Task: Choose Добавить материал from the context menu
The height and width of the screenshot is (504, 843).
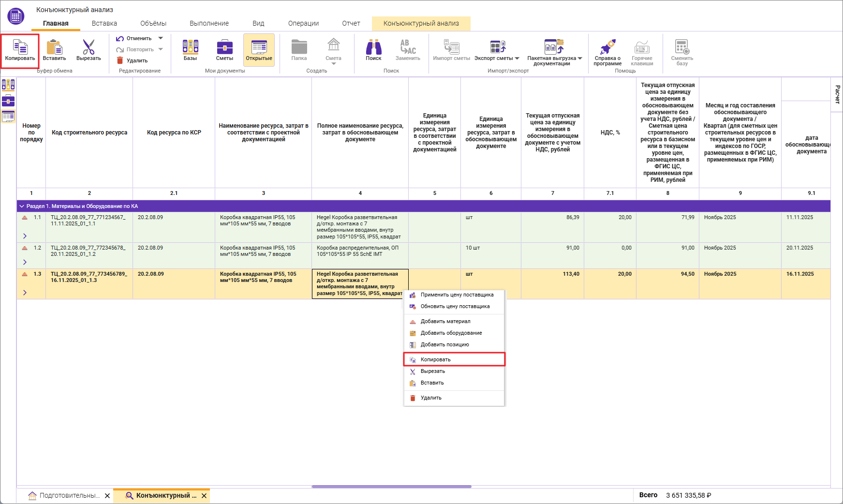Action: click(x=445, y=321)
